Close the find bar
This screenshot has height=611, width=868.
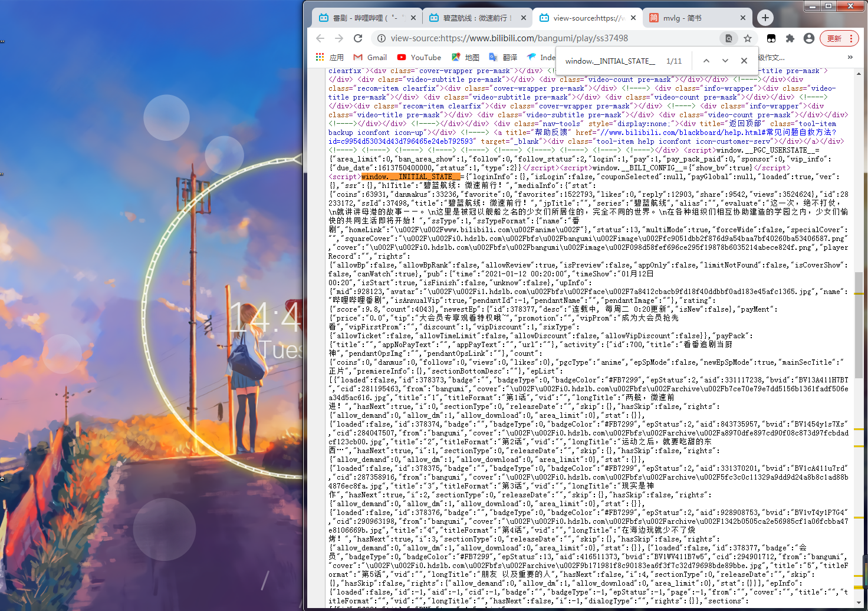744,61
